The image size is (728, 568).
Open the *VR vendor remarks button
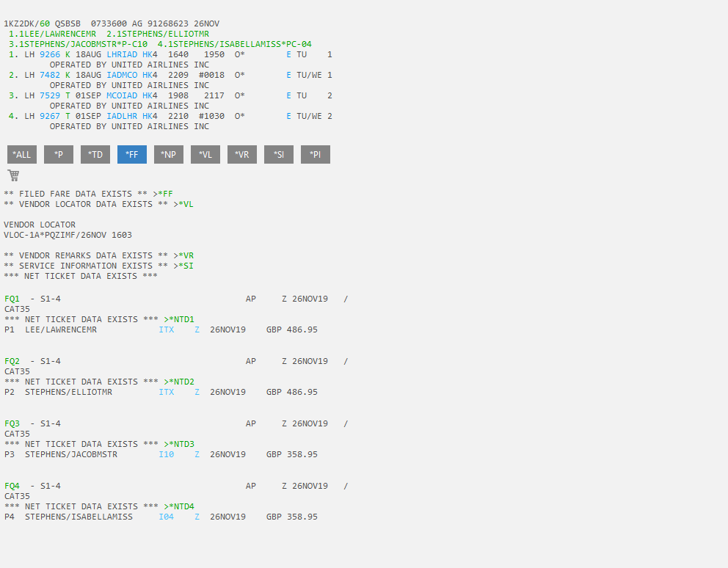tap(242, 155)
